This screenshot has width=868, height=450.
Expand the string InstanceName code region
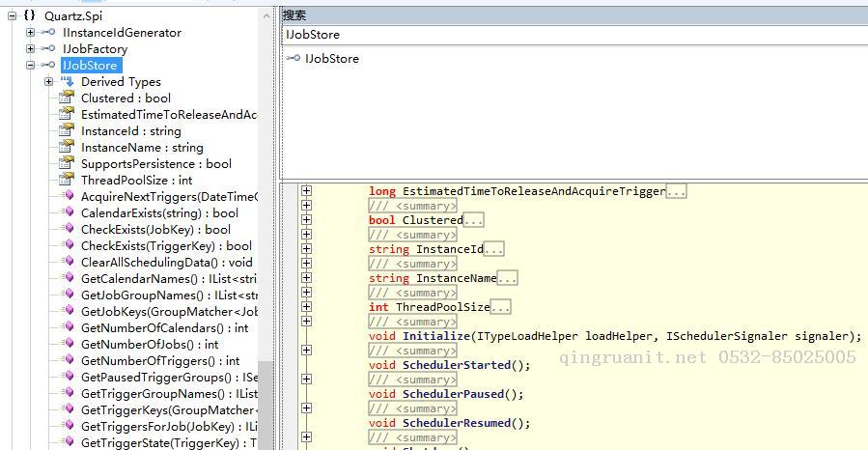point(306,278)
